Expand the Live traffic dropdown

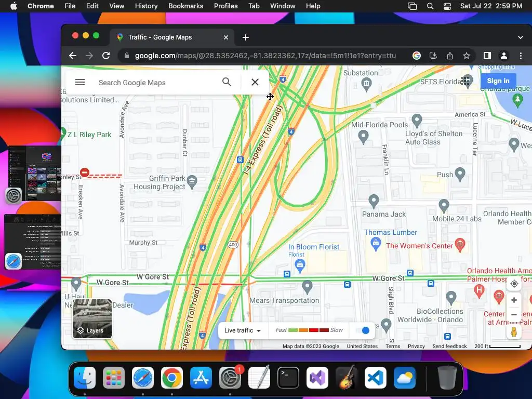click(242, 330)
